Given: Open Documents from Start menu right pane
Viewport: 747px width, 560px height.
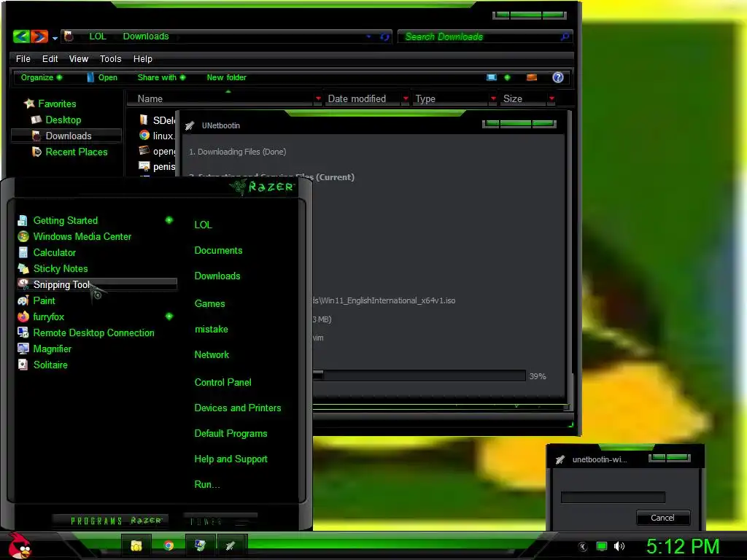Looking at the screenshot, I should (218, 251).
